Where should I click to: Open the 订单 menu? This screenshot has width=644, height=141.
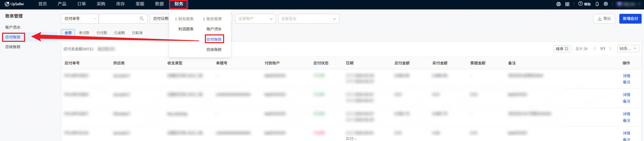pyautogui.click(x=81, y=4)
